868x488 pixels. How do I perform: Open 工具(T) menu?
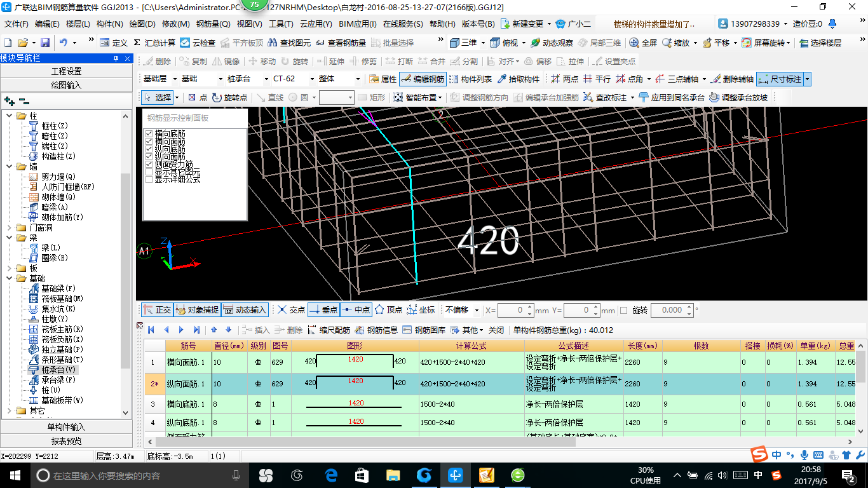click(x=281, y=24)
